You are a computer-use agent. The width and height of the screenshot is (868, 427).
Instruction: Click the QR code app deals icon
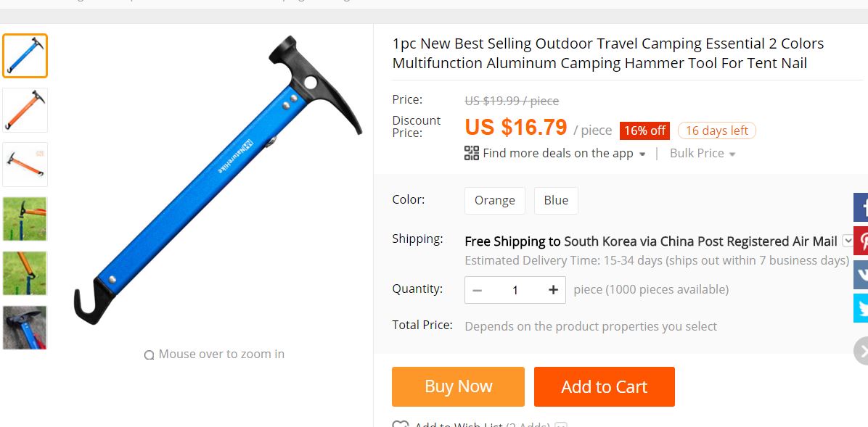click(472, 153)
